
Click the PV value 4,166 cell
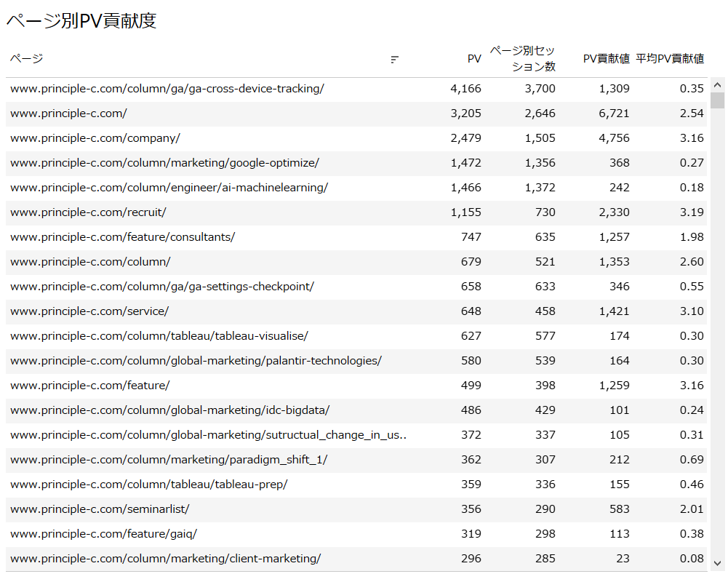pyautogui.click(x=465, y=89)
